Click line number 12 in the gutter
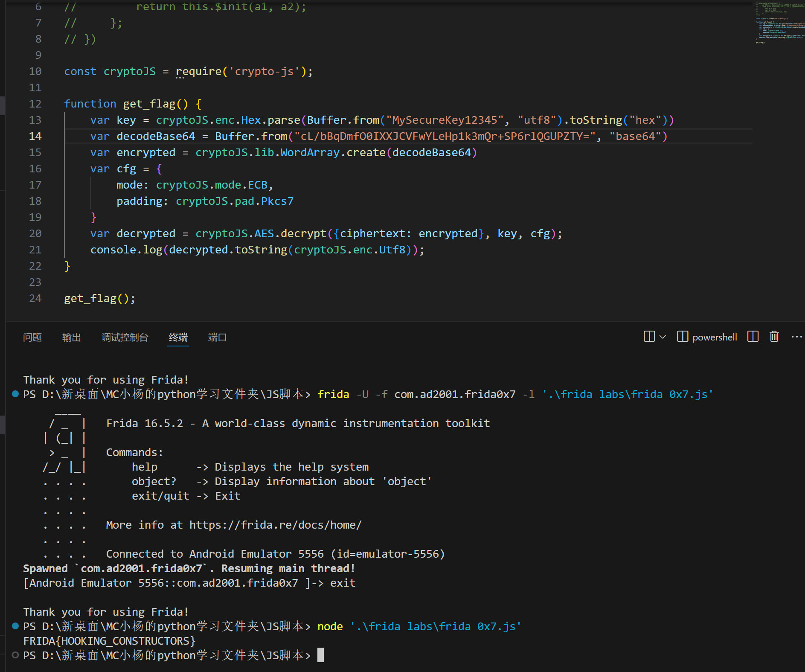The height and width of the screenshot is (672, 805). point(35,104)
